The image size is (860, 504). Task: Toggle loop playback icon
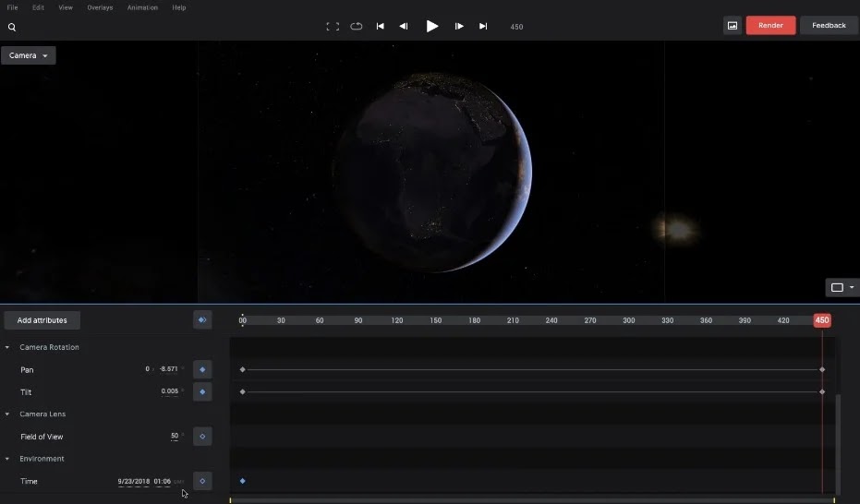pos(357,27)
